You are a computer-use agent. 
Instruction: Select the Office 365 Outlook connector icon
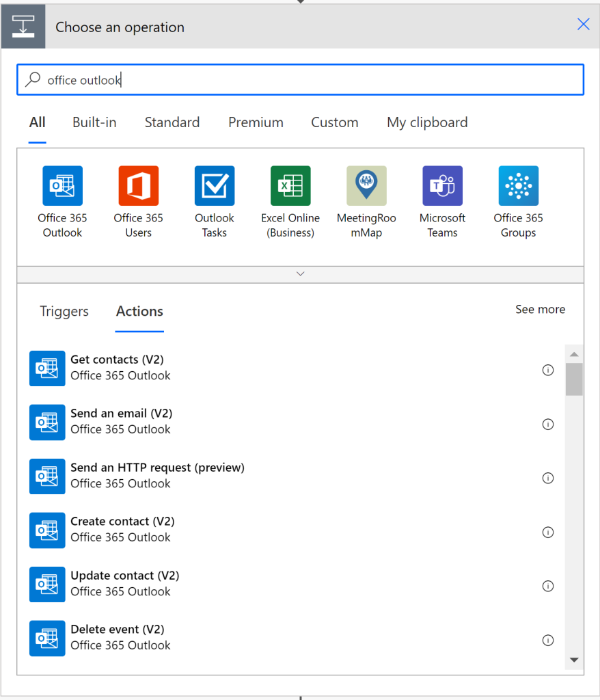coord(62,186)
